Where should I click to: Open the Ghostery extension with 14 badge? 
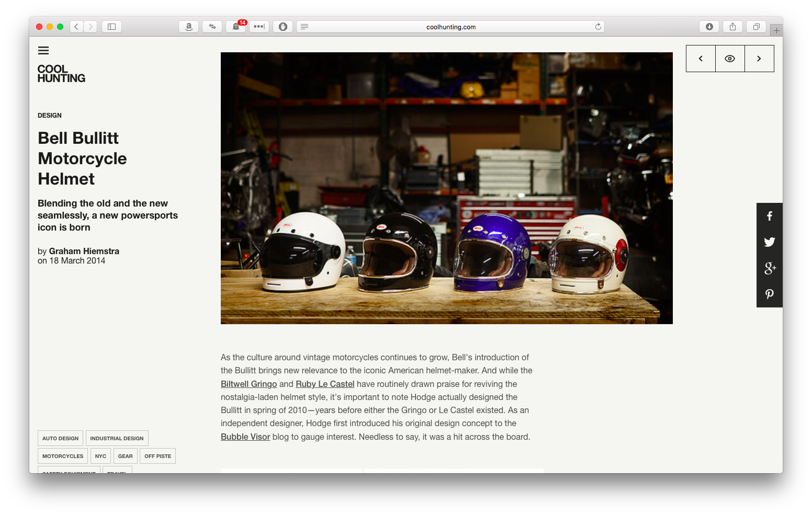point(236,27)
